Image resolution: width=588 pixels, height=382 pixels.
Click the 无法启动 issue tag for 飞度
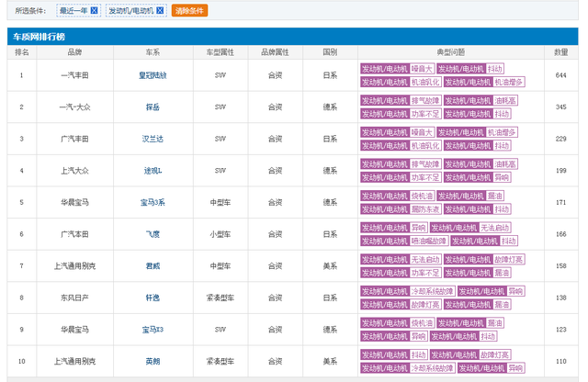(495, 227)
